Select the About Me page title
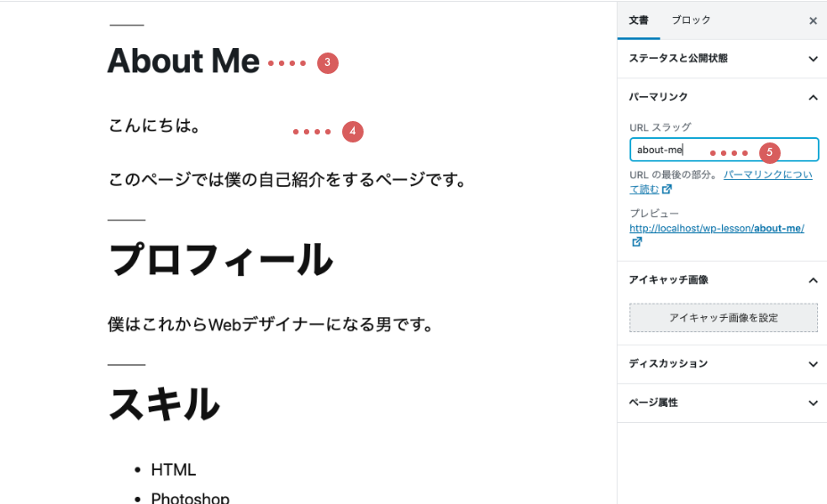This screenshot has height=504, width=827. (184, 61)
